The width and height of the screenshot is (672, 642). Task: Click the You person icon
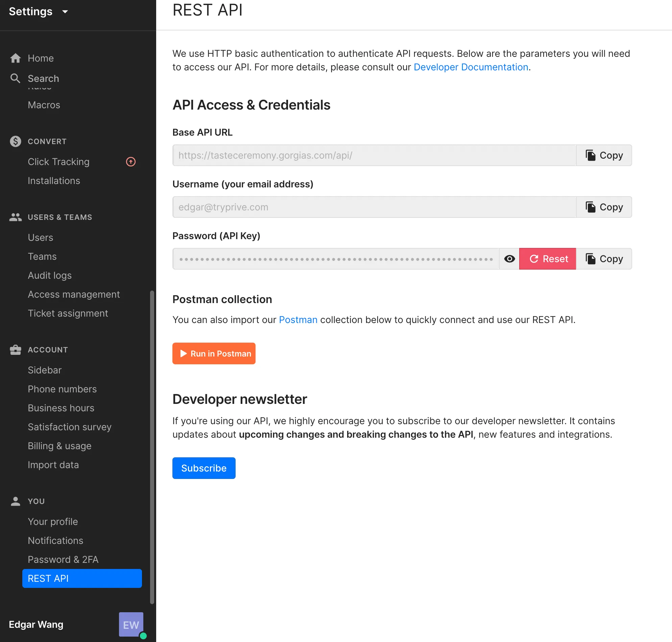tap(16, 501)
